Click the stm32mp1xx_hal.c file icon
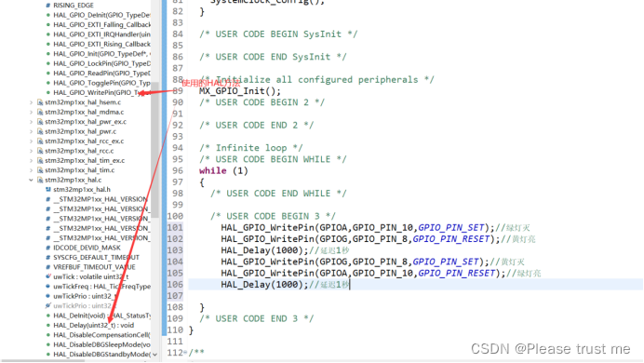Viewport: 644px width, 363px height. (x=40, y=180)
